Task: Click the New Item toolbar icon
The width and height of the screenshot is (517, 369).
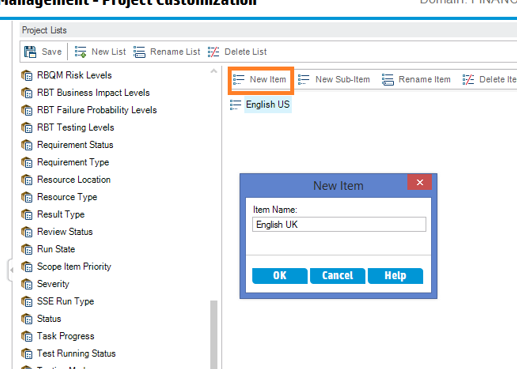Action: [239, 80]
